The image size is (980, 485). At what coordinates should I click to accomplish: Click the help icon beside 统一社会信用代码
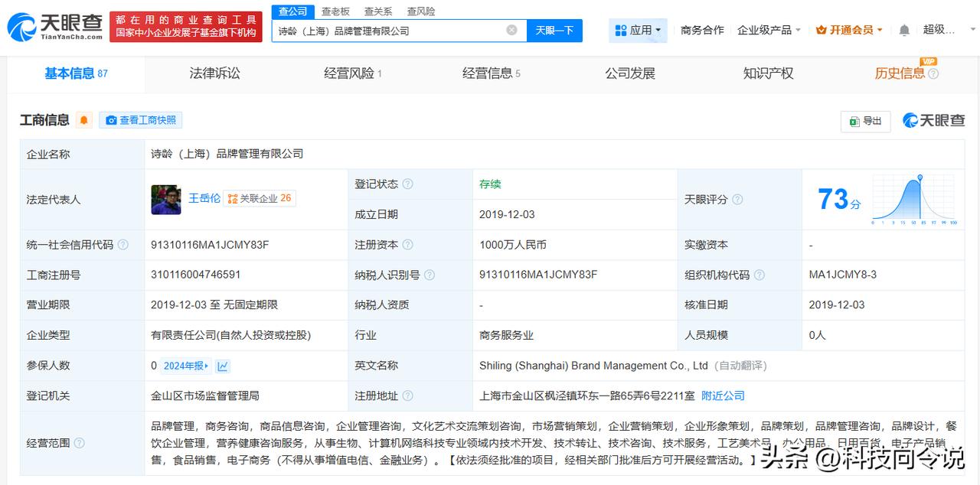tap(123, 245)
